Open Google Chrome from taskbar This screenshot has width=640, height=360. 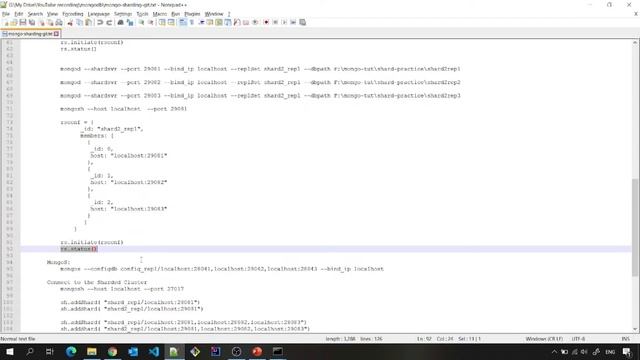coord(112,351)
